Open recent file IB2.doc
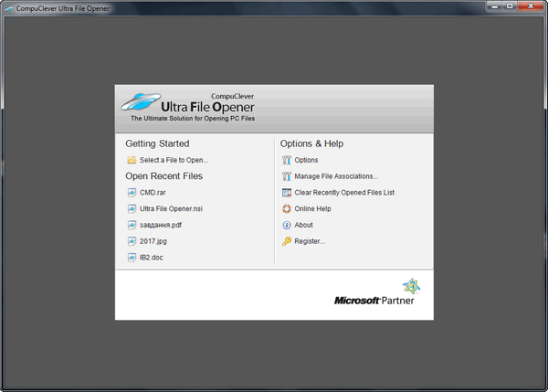 pyautogui.click(x=152, y=258)
